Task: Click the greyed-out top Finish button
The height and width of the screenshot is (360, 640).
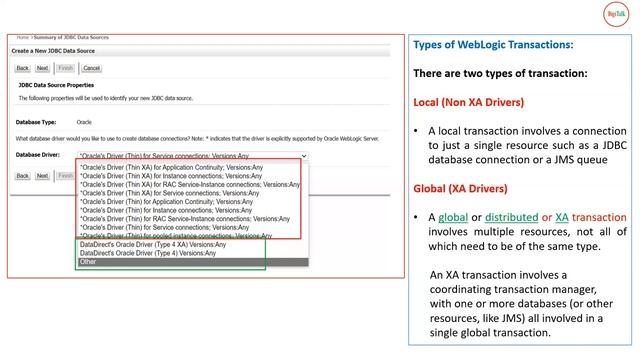Action: (65, 68)
